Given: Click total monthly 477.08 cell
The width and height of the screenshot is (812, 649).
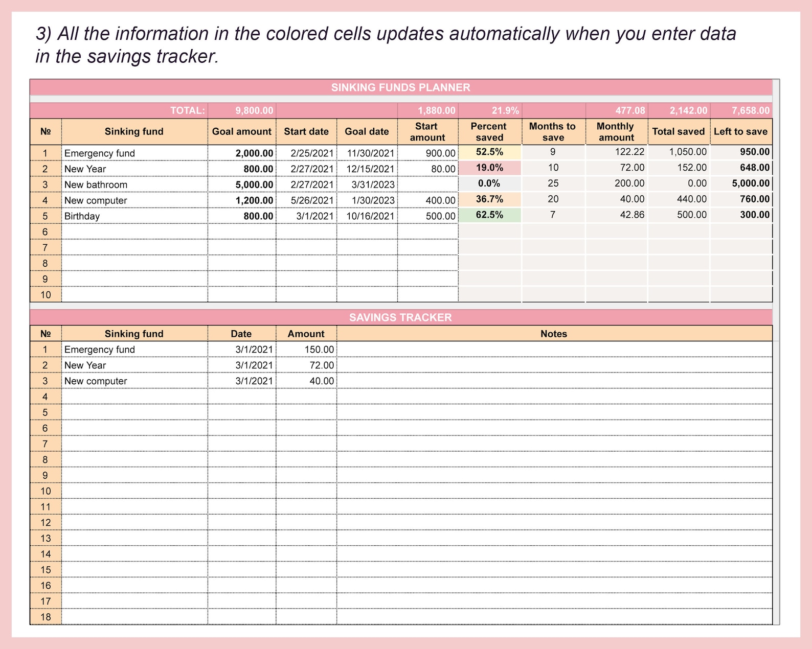Looking at the screenshot, I should 617,110.
